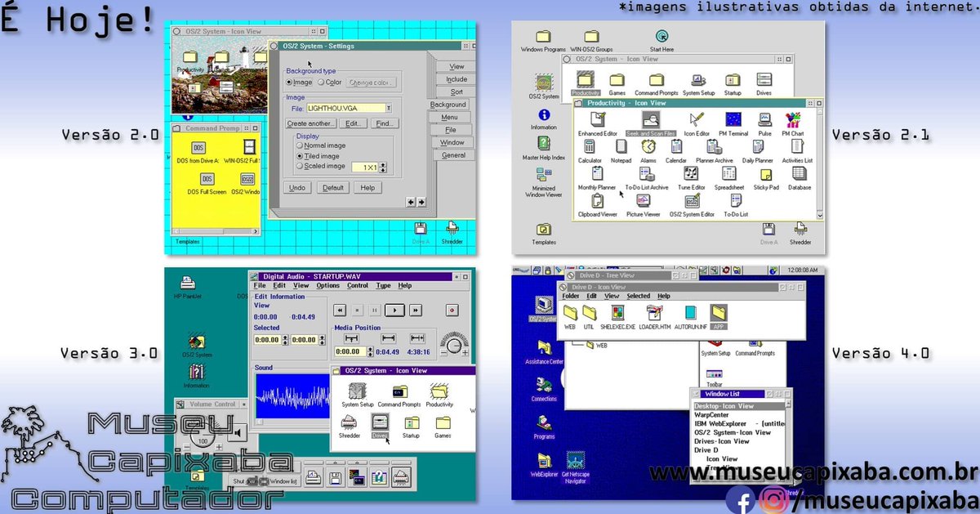Click the 1 X 1 scale spinner arrows
The image size is (980, 514).
[383, 168]
